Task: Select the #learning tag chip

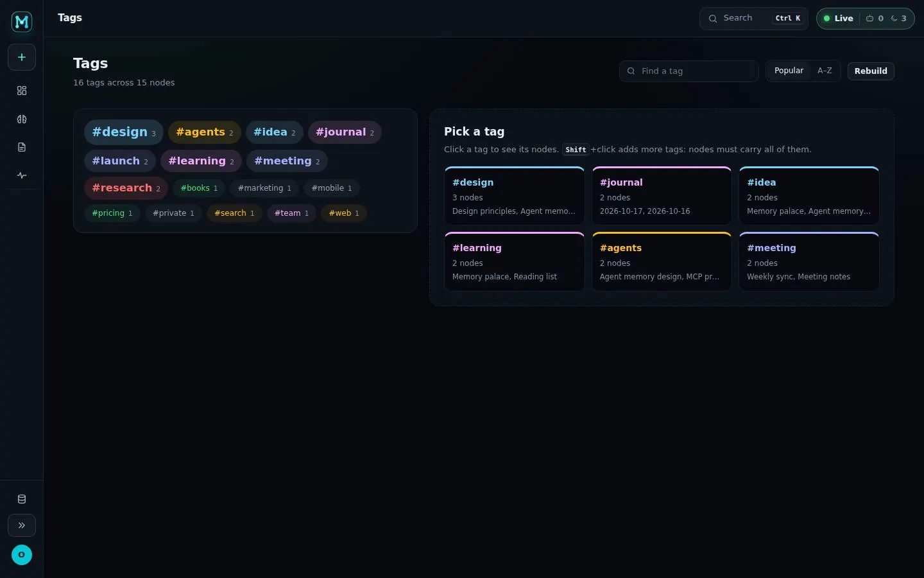Action: [201, 161]
